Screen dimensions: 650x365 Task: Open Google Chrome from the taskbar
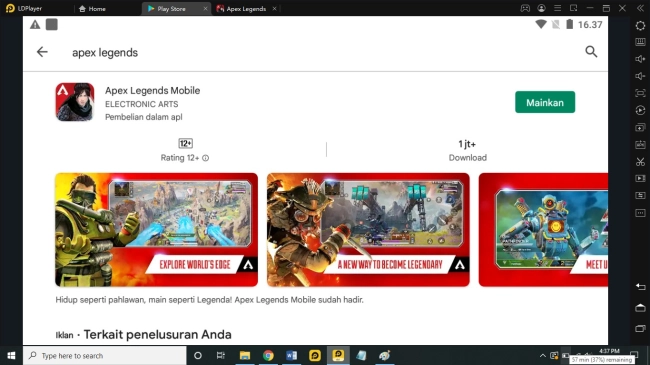coord(268,355)
